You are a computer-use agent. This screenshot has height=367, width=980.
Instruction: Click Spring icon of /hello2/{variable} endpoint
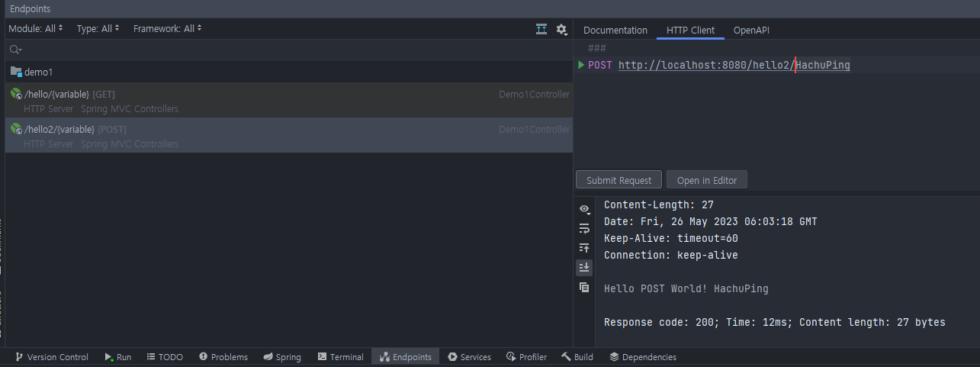pyautogui.click(x=16, y=129)
